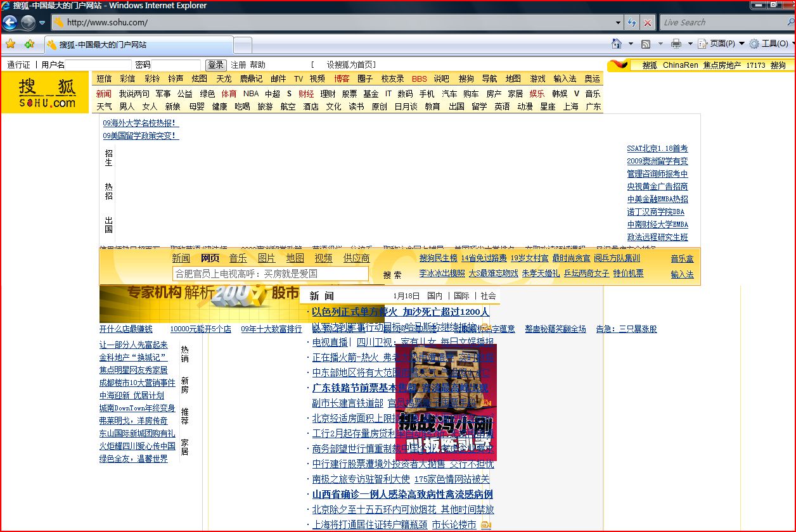Screen dimensions: 796x532
Task: Select the 视频 search tab
Action: (x=324, y=258)
